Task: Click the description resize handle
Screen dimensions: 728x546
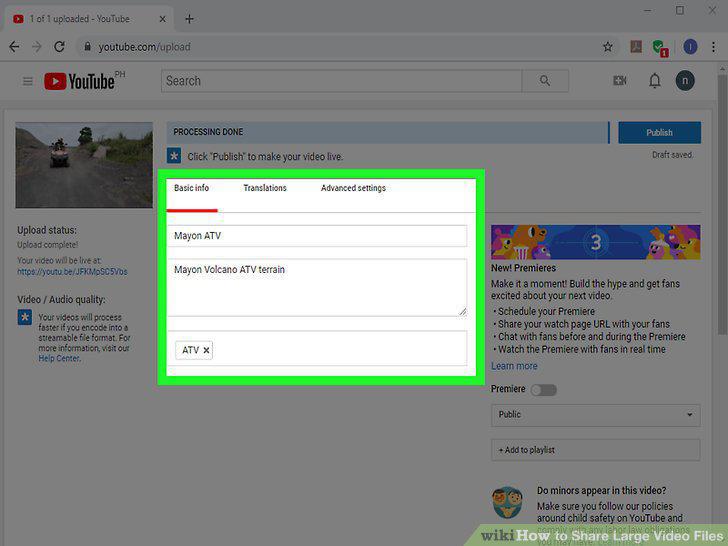Action: (x=462, y=312)
